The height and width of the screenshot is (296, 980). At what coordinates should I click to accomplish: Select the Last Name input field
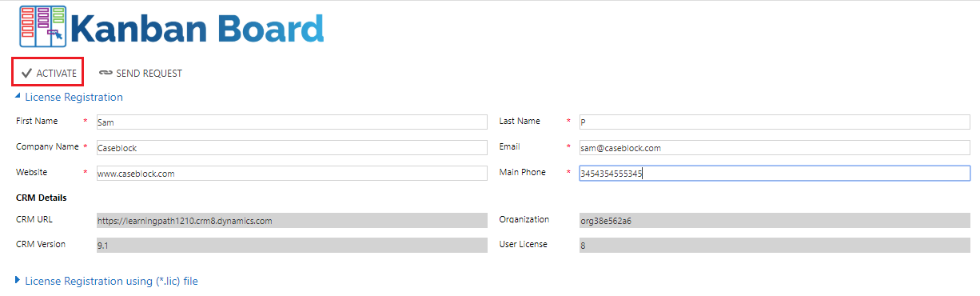pos(775,122)
